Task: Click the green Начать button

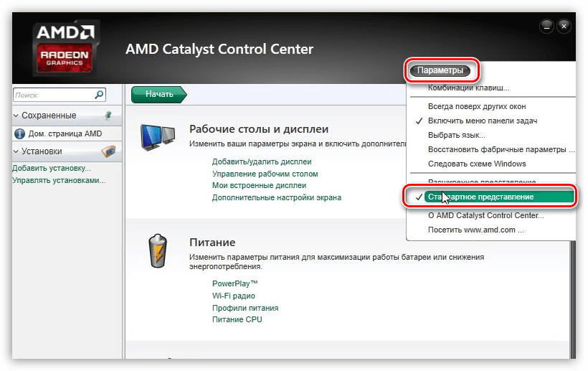Action: (x=159, y=94)
